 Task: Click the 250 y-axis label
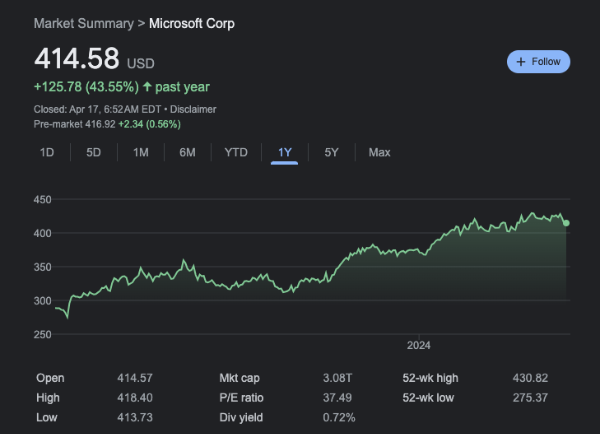pos(42,334)
